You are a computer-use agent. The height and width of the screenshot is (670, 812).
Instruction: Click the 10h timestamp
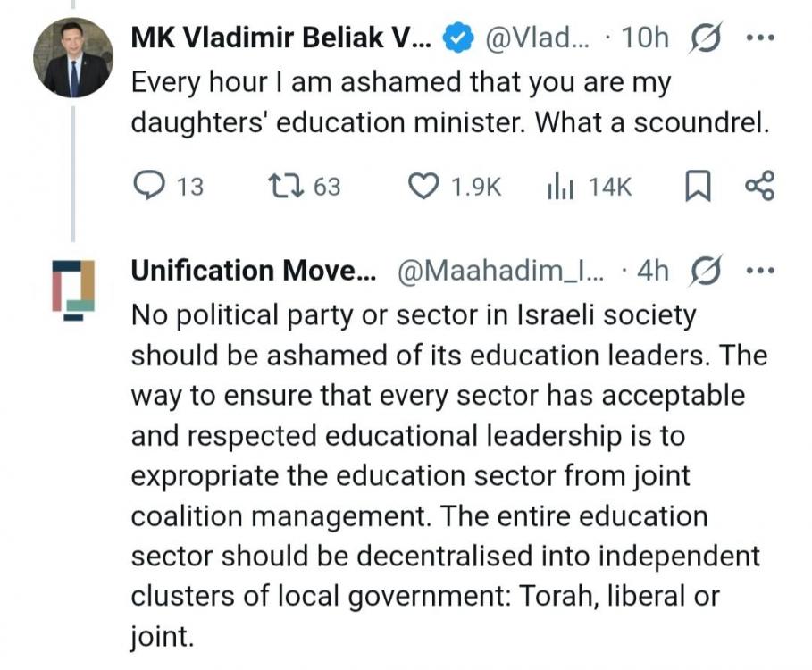pyautogui.click(x=644, y=38)
